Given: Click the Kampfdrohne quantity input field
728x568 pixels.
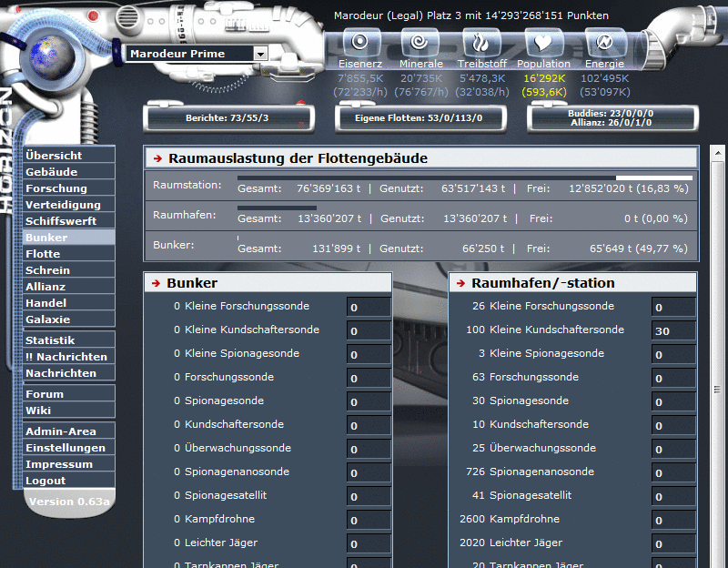Looking at the screenshot, I should tap(673, 519).
